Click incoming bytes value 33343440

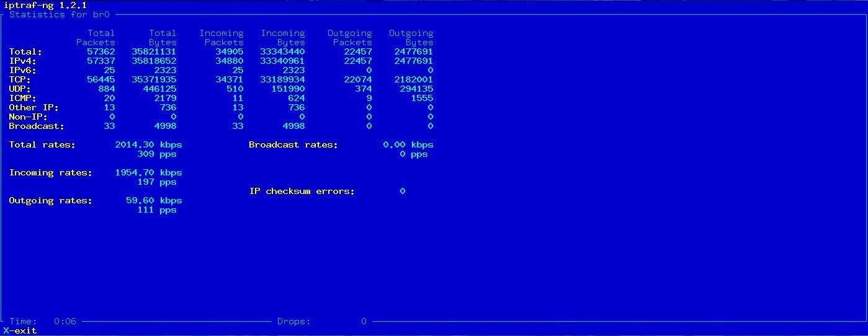click(283, 51)
